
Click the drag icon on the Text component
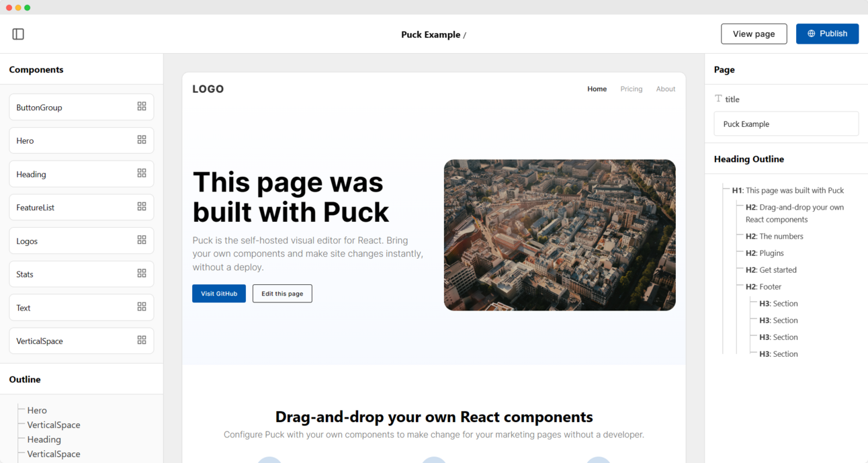[x=141, y=306]
